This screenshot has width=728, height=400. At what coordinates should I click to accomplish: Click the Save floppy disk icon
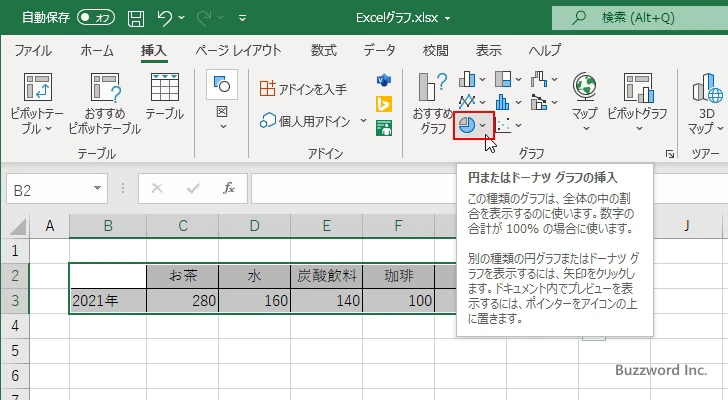click(x=136, y=18)
